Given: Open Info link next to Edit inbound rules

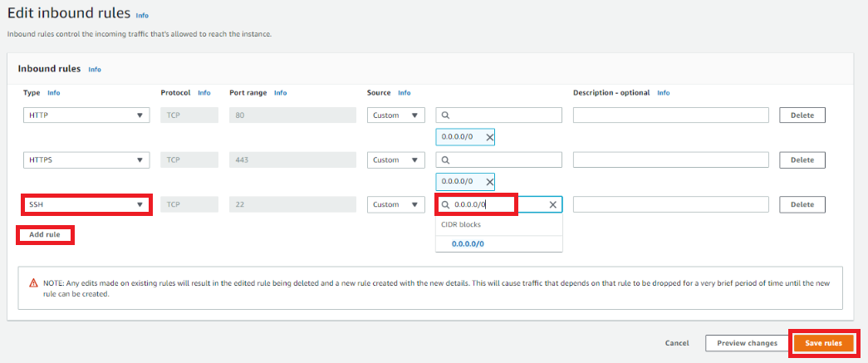Looking at the screenshot, I should click(x=142, y=16).
